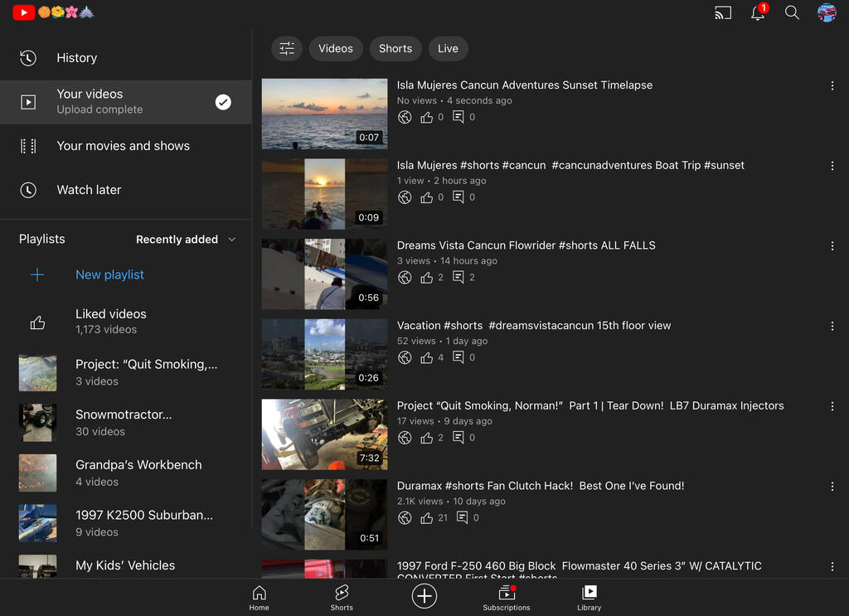Tap the upload complete checkmark

223,102
